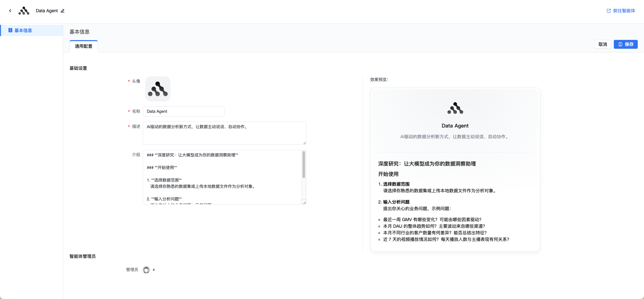Click the 名称 input field
The height and width of the screenshot is (299, 644).
184,111
